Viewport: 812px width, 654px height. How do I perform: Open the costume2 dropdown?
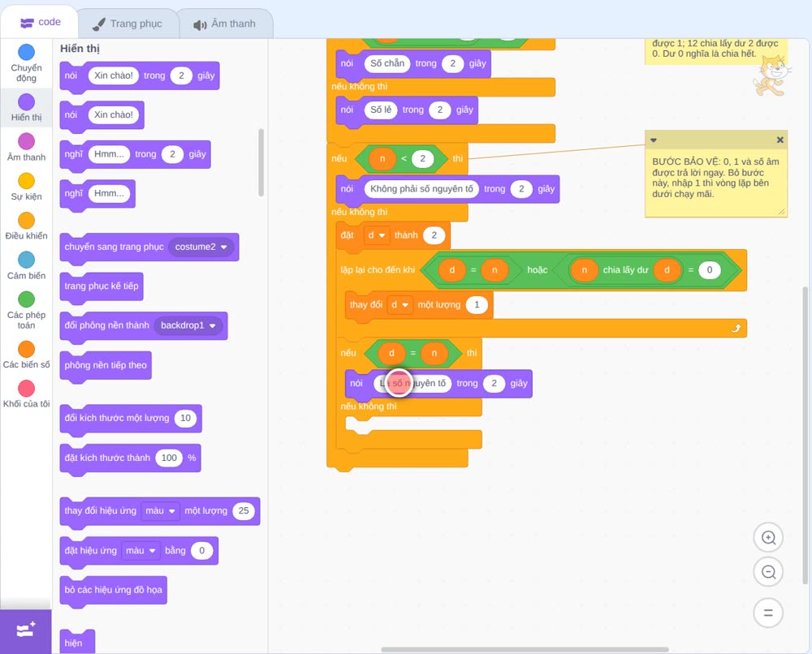click(x=201, y=247)
